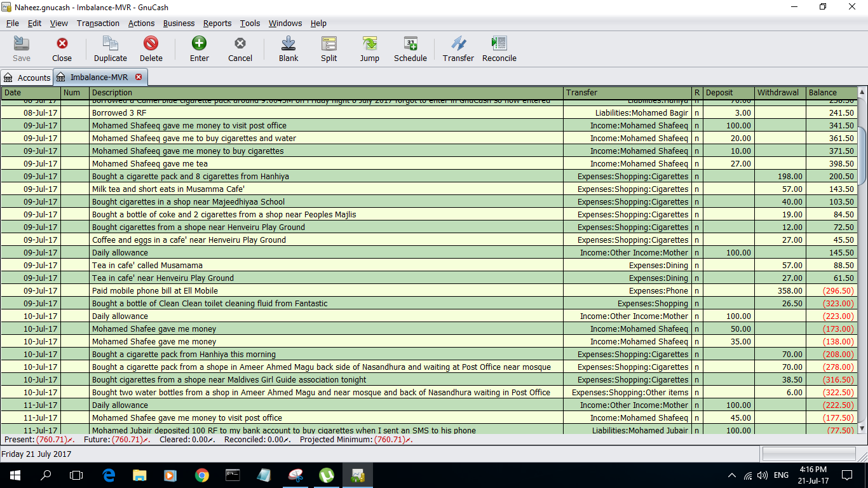The image size is (868, 488).
Task: Click the (296.50) balance cell
Action: pyautogui.click(x=831, y=291)
